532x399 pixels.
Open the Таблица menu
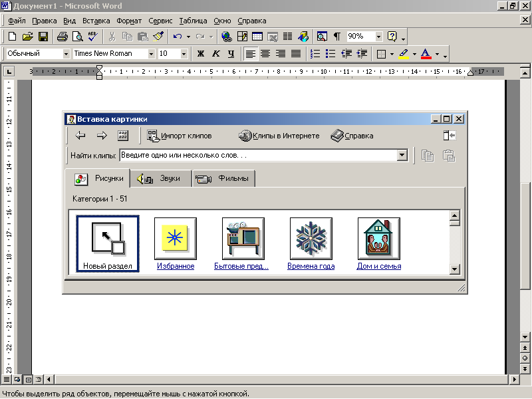click(193, 21)
